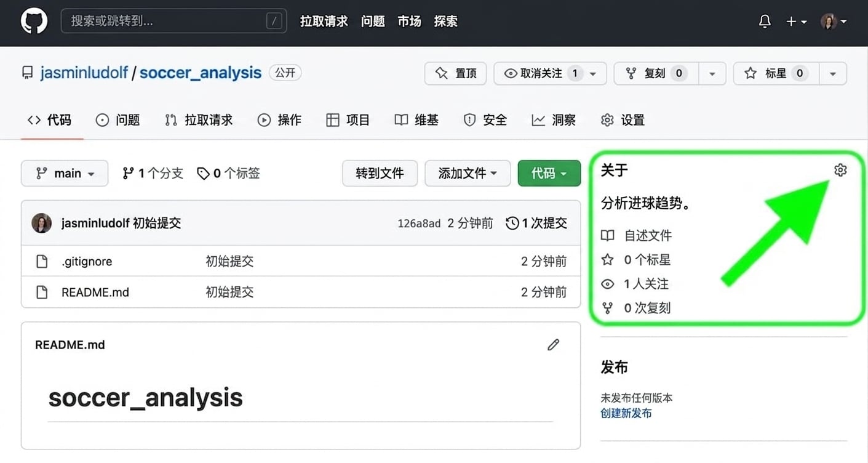Open the jasminludolf owner link
This screenshot has height=463, width=868.
(84, 73)
